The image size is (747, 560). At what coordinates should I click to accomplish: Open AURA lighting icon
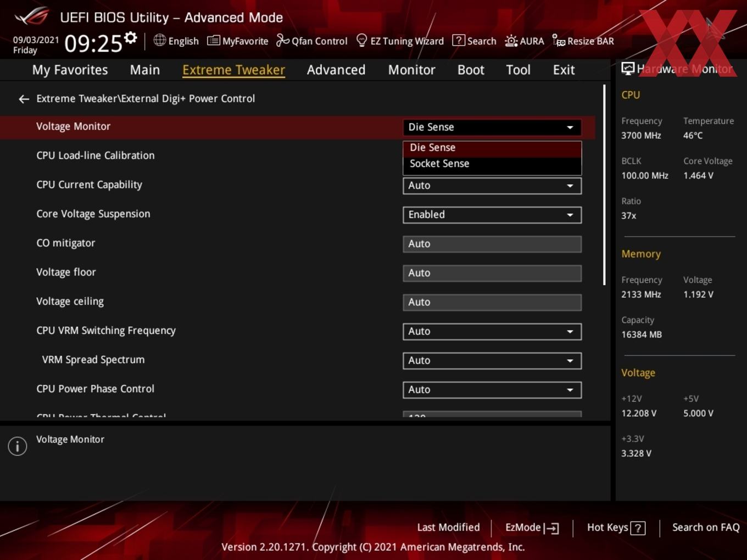coord(511,41)
